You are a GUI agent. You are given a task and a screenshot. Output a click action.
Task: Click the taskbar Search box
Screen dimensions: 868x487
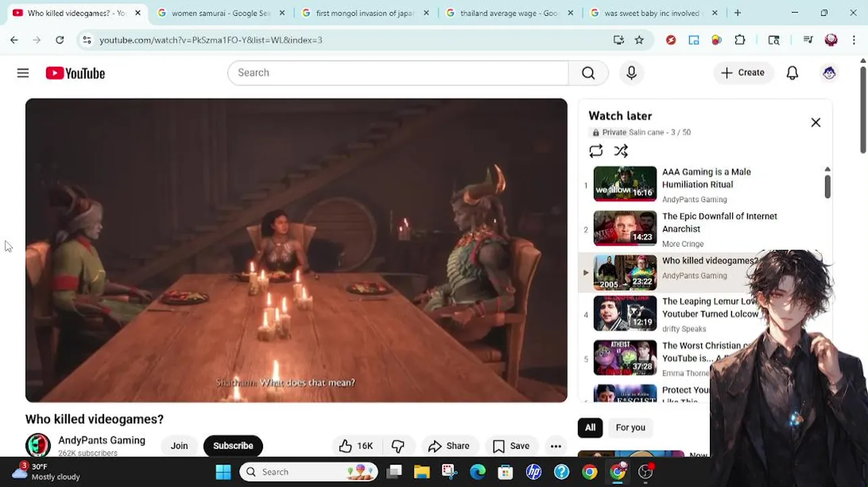(309, 471)
